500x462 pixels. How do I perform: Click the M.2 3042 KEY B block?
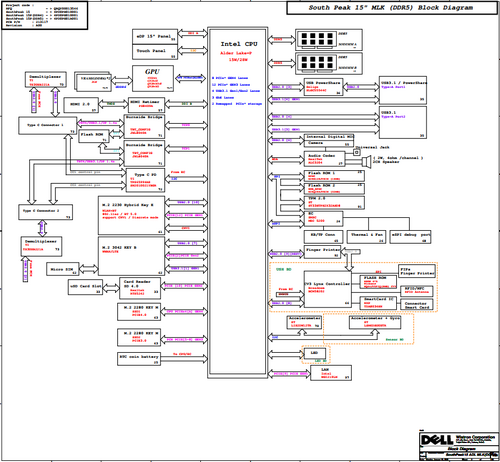click(131, 256)
